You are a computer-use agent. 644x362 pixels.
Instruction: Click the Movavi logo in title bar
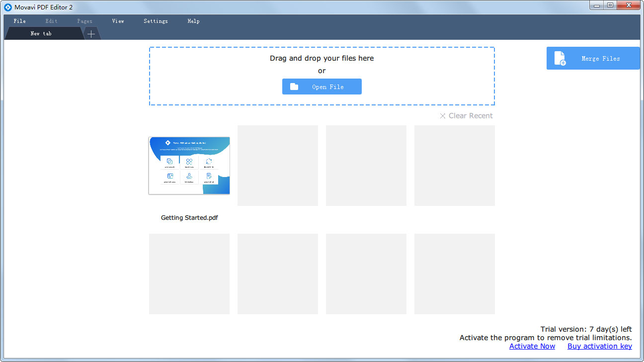pyautogui.click(x=7, y=7)
